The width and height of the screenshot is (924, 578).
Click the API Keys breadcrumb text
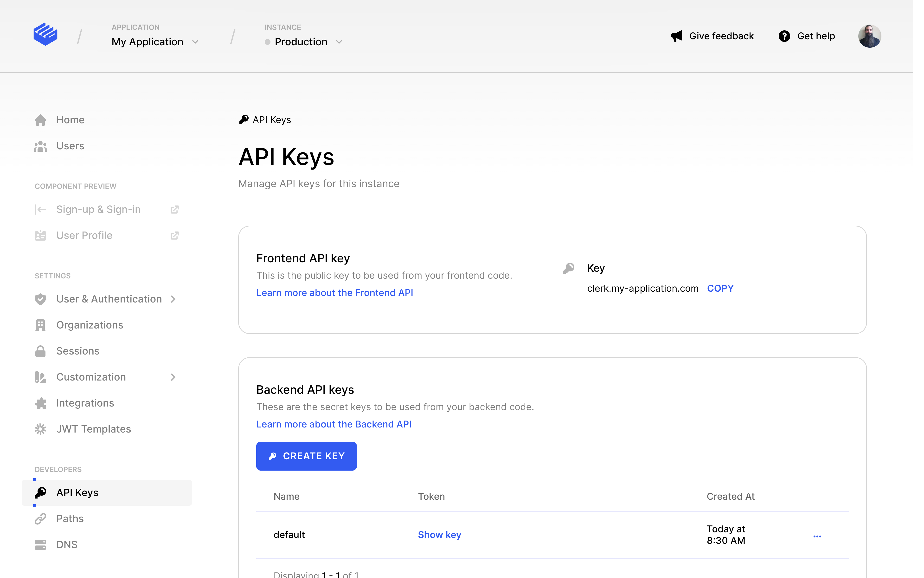click(272, 120)
